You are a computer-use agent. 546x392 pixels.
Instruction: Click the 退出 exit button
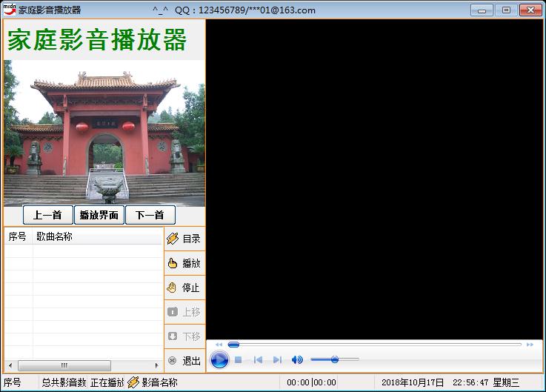coord(184,361)
